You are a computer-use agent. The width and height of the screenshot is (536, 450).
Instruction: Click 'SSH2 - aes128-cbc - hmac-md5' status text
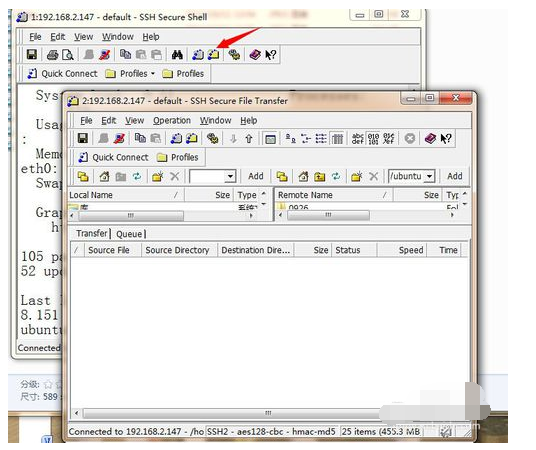click(271, 432)
